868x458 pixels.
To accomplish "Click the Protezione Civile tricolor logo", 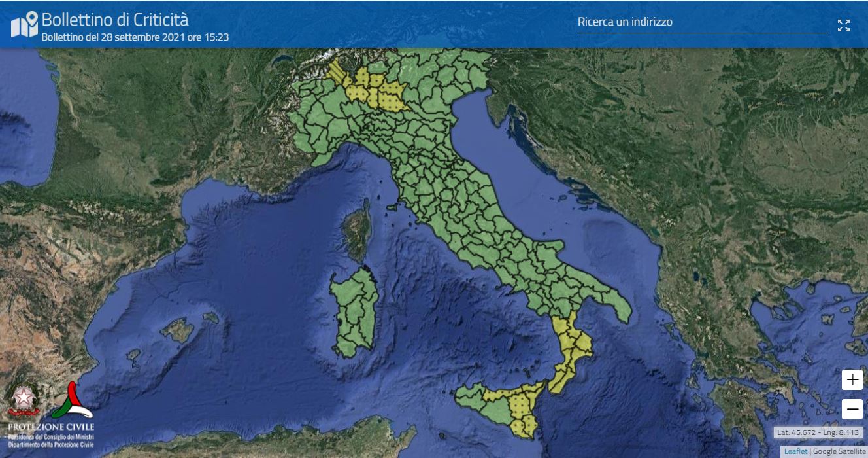I will click(x=72, y=400).
